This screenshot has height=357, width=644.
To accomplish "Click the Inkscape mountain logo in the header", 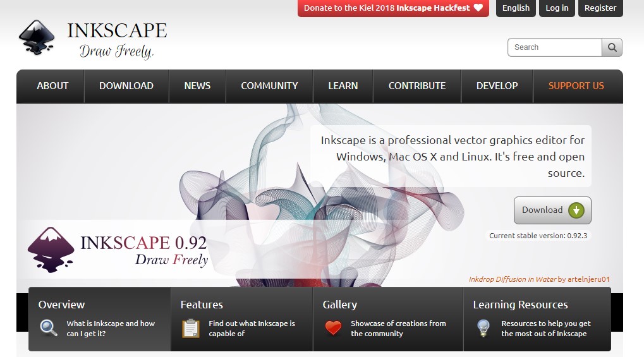I will click(37, 37).
